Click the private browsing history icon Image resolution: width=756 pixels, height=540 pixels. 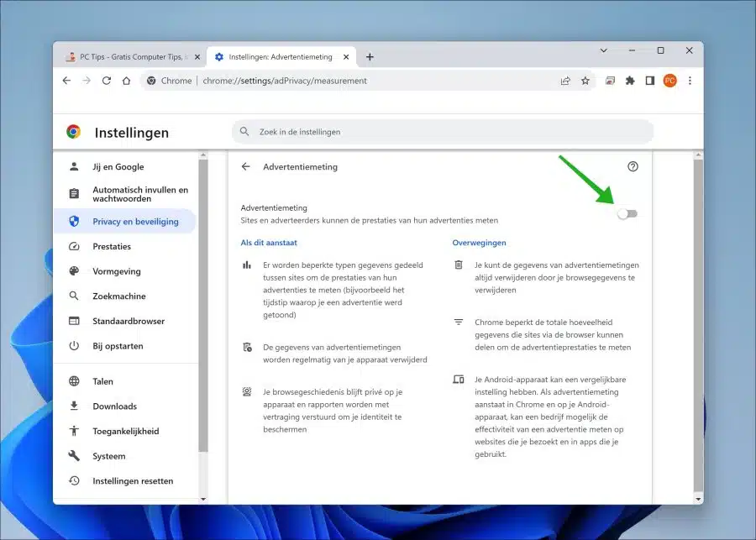pyautogui.click(x=247, y=391)
